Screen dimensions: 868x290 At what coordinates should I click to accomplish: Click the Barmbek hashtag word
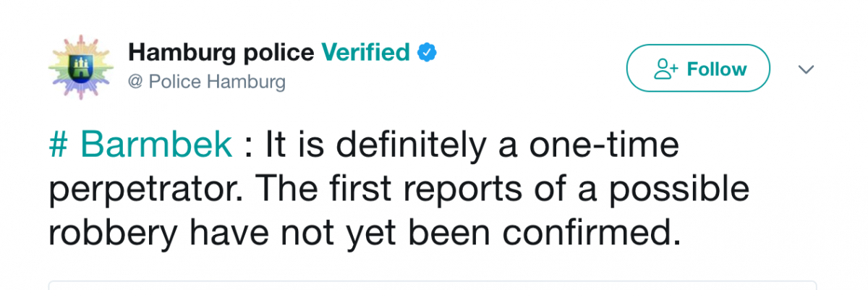(156, 145)
